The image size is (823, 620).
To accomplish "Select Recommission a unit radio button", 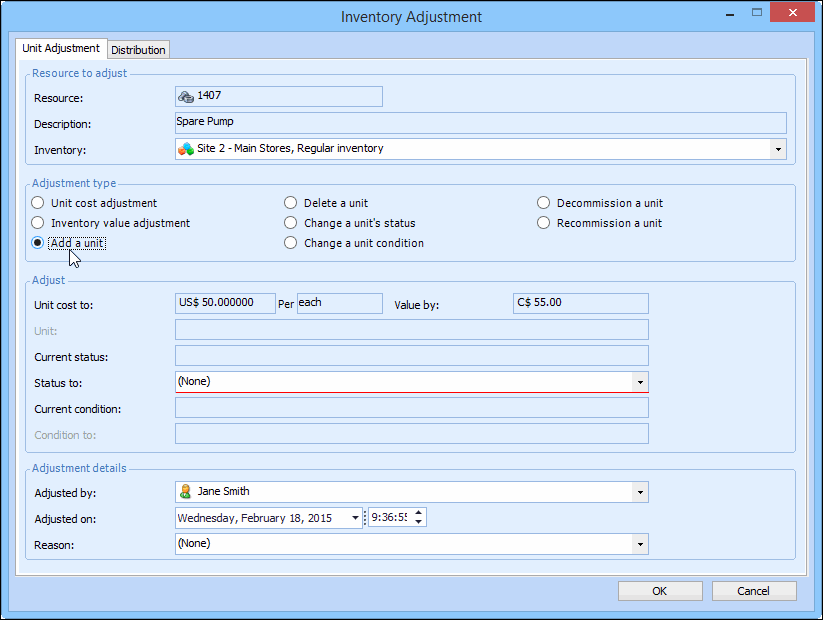I will point(544,223).
